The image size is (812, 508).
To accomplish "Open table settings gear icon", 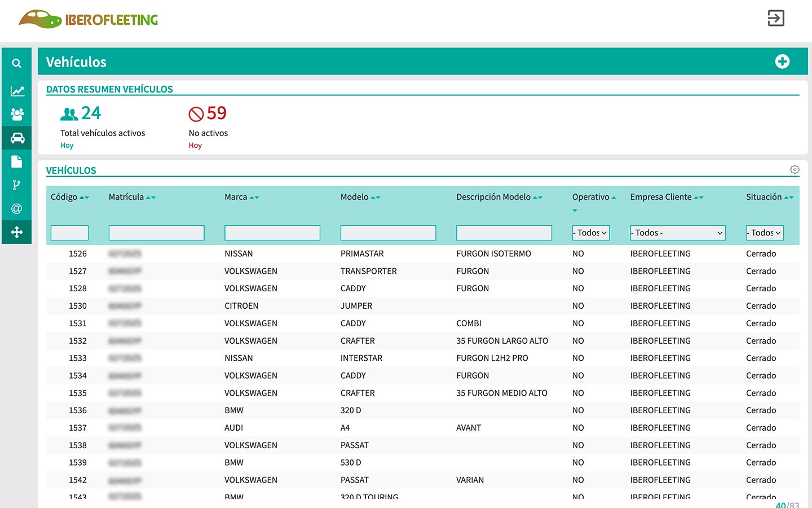I will point(795,170).
